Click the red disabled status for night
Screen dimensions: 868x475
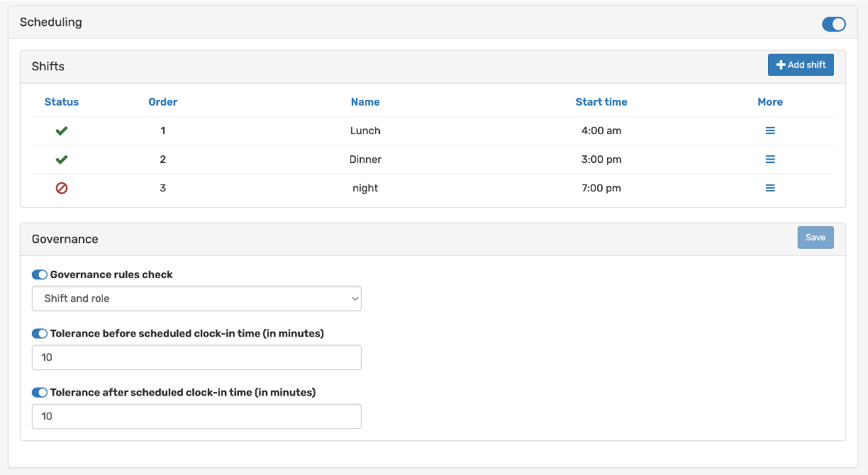(62, 188)
